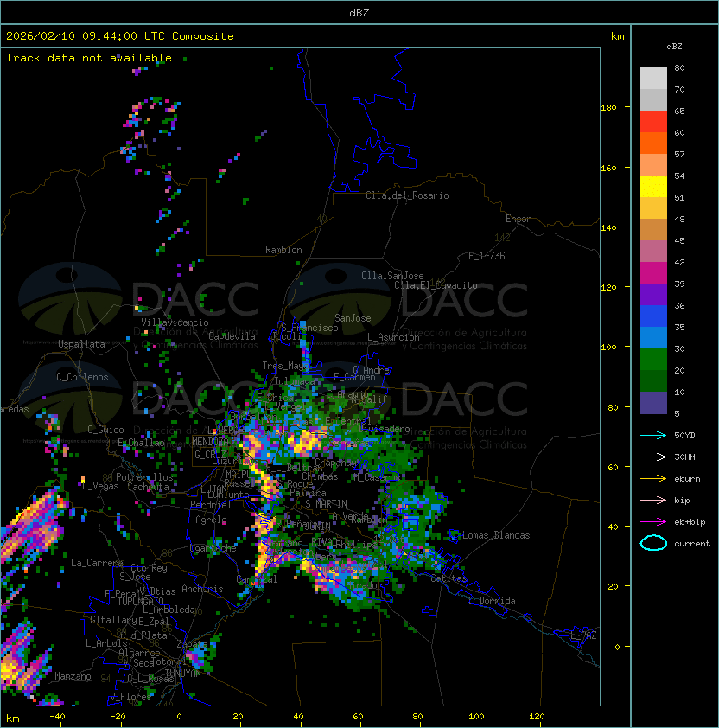Click the 'C_Chilenos' map label
Viewport: 719px width, 728px height.
coord(82,377)
